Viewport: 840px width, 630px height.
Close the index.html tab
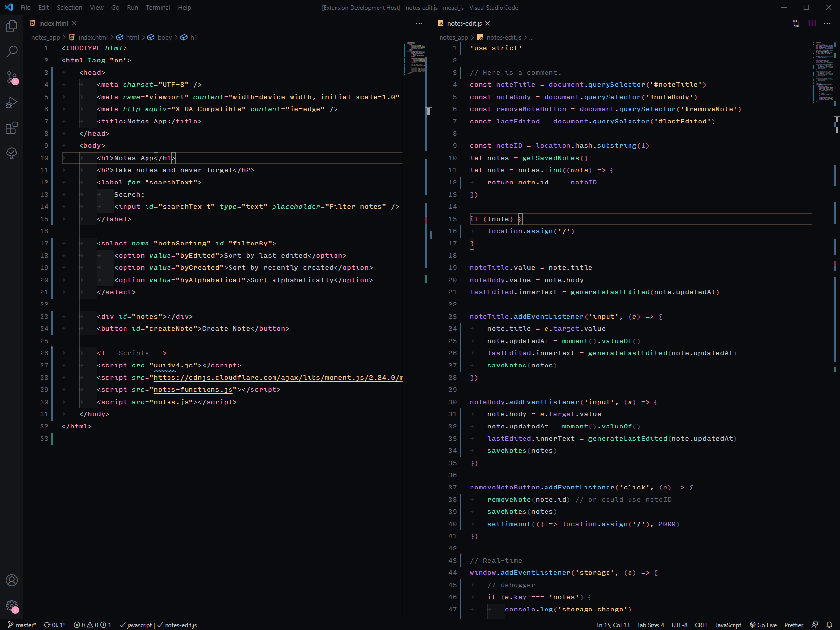click(74, 23)
